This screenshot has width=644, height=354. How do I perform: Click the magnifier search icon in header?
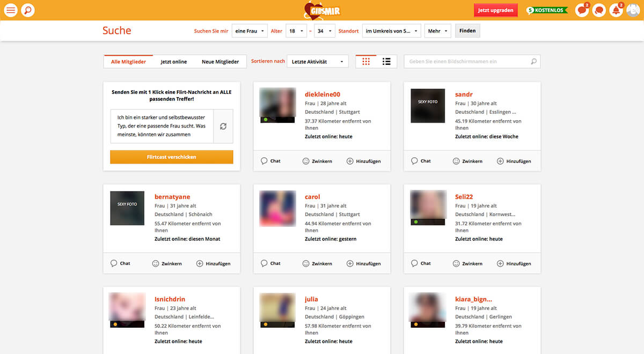tap(28, 10)
